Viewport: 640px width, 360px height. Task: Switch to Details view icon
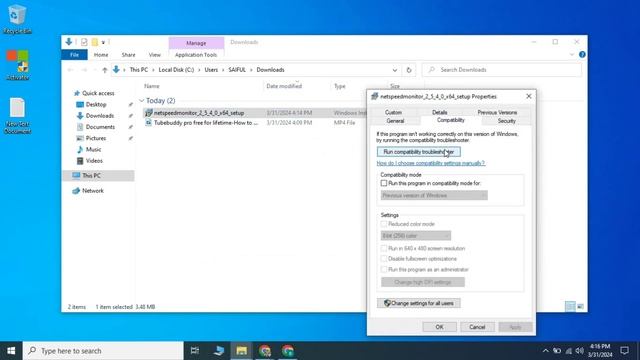click(x=570, y=306)
